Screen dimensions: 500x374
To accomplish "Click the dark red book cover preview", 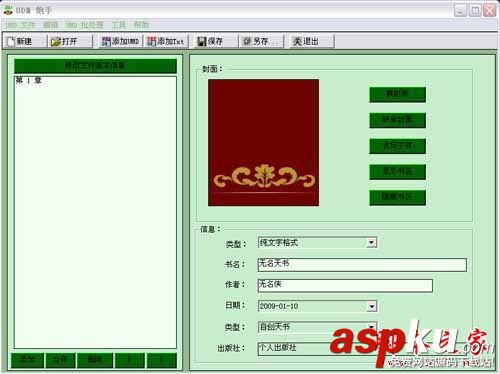I will coord(263,142).
